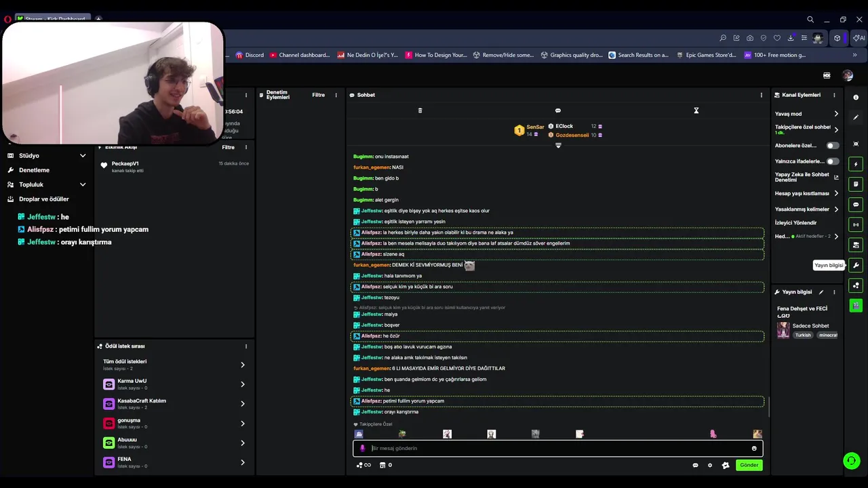Expand leaderboard arrow under top chatters
This screenshot has height=488, width=868.
558,145
